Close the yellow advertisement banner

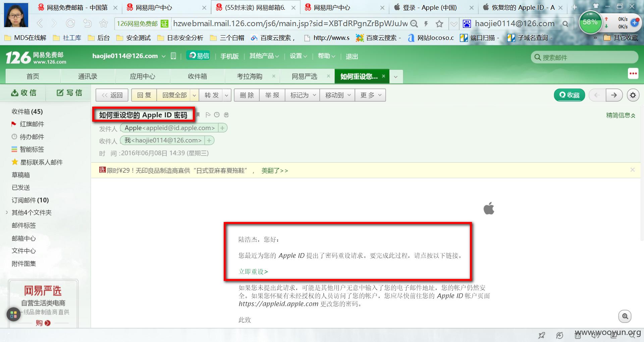click(633, 170)
